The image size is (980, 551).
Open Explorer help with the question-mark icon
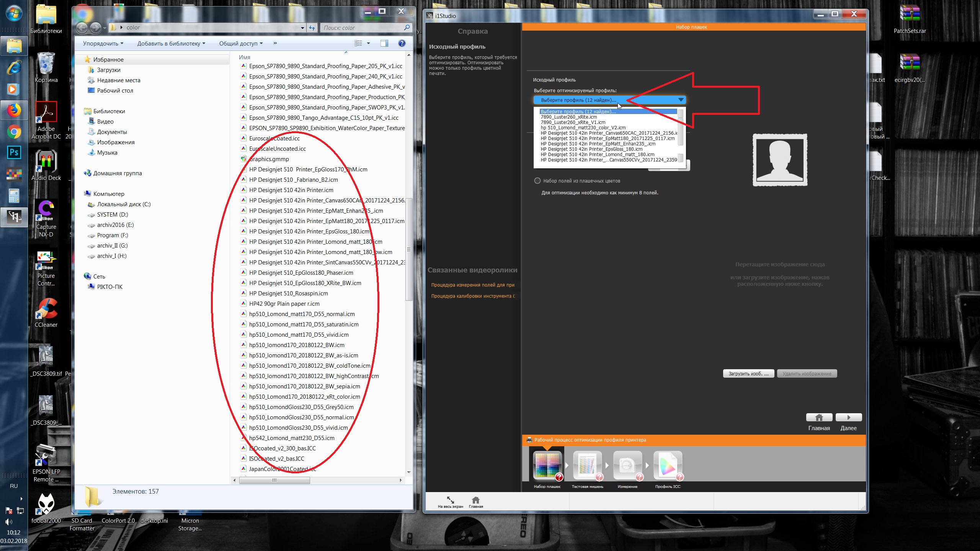[402, 43]
